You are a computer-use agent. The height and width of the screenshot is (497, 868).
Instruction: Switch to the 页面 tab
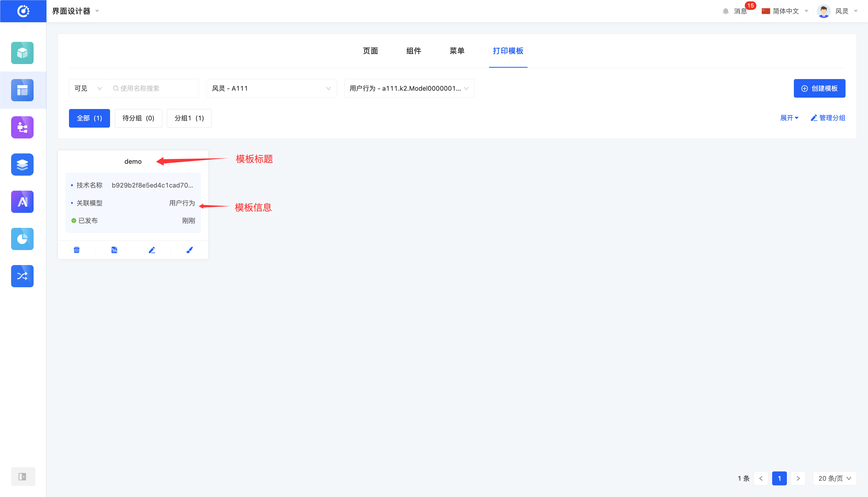coord(370,51)
